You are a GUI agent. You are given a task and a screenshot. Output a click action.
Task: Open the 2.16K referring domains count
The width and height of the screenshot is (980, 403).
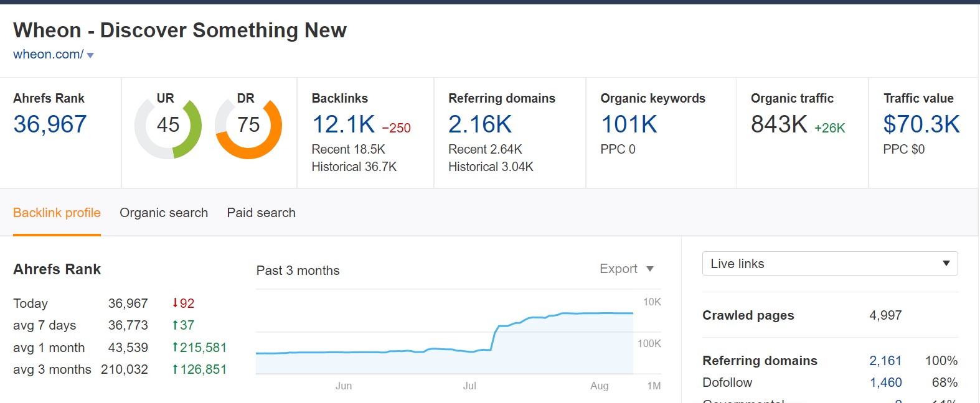(x=479, y=124)
